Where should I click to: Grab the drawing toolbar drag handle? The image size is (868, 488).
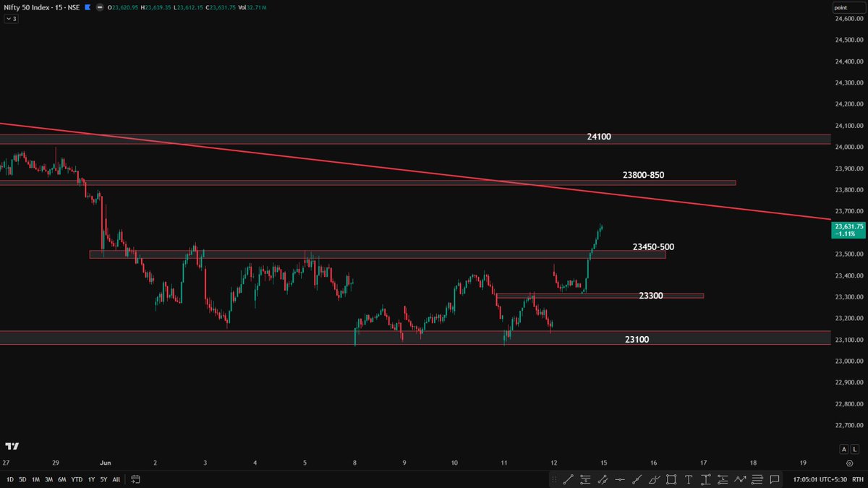(x=554, y=479)
